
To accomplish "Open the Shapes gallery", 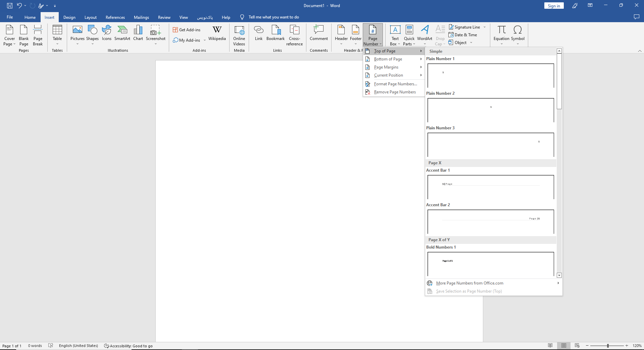I will [x=92, y=35].
